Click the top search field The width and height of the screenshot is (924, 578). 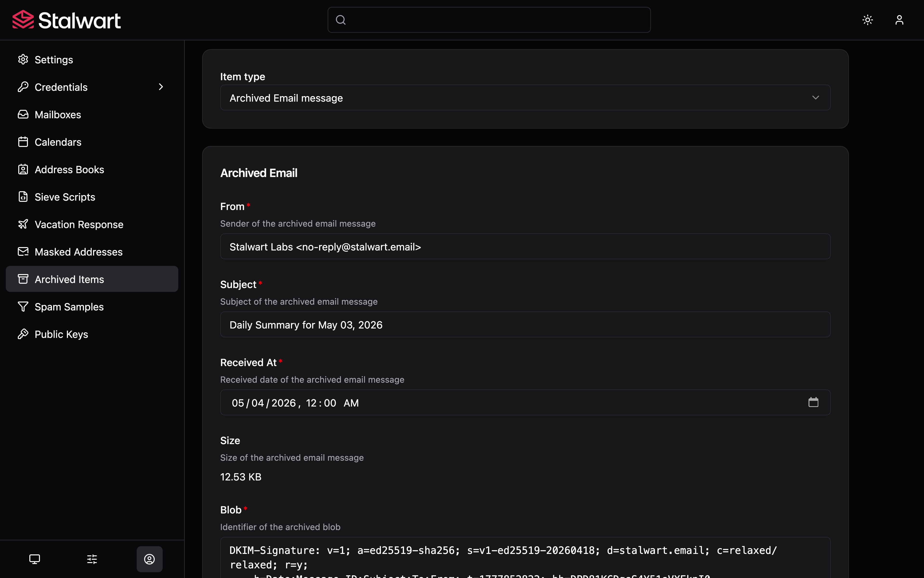coord(489,20)
